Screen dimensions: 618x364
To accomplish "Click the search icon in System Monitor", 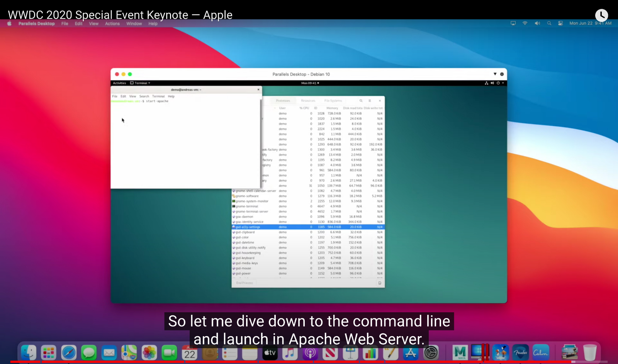I will point(361,101).
